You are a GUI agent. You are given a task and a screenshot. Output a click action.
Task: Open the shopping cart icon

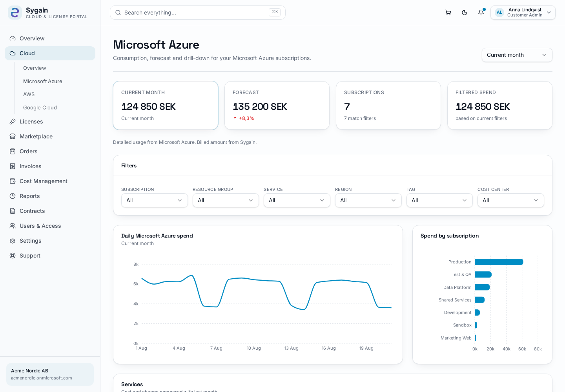coord(448,13)
